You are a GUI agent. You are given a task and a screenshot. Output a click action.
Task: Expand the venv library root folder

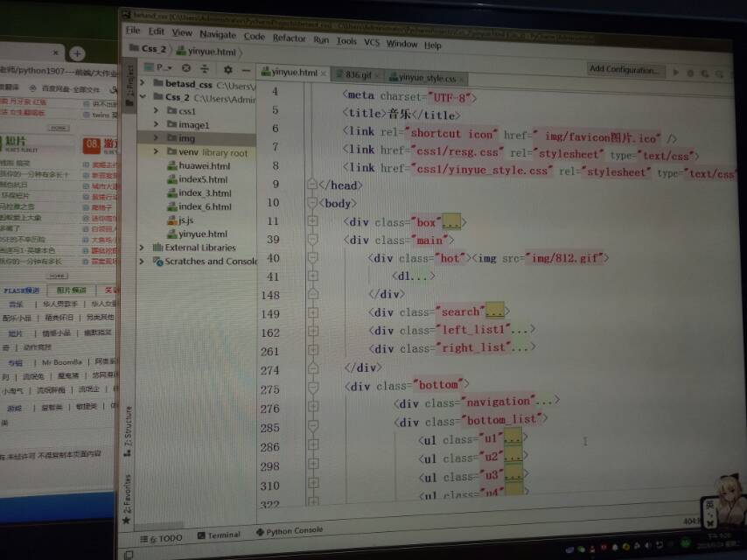[x=156, y=151]
